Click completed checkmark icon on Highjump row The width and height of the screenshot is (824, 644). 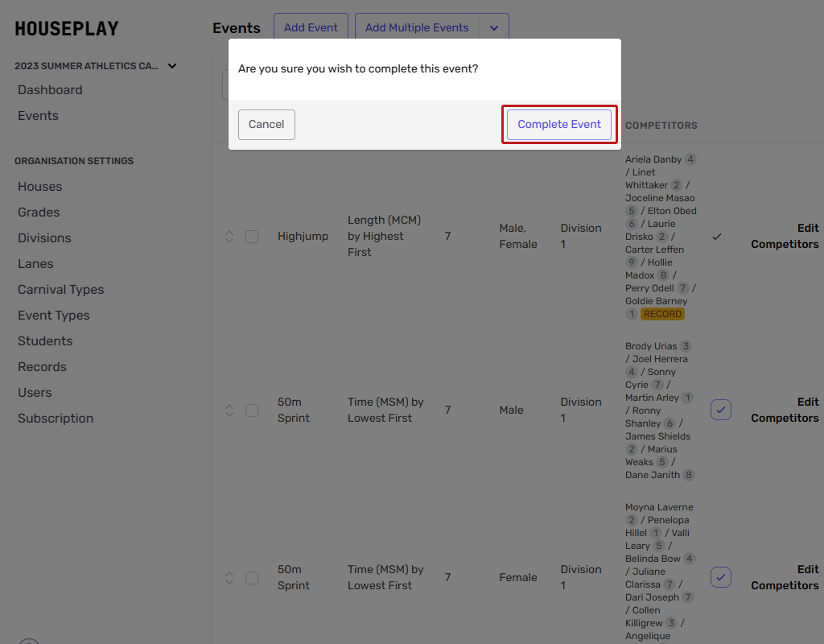(717, 237)
